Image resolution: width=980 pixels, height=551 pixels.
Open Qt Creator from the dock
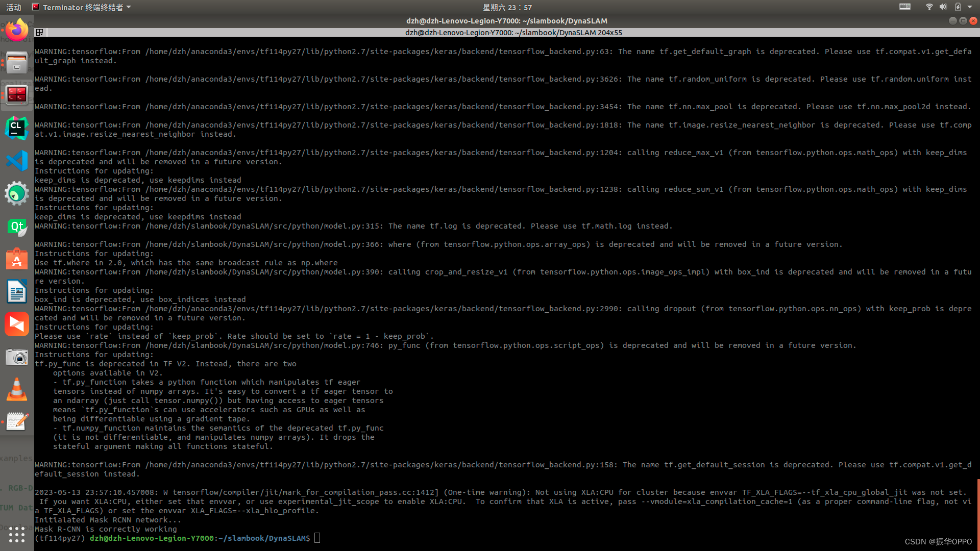[17, 227]
